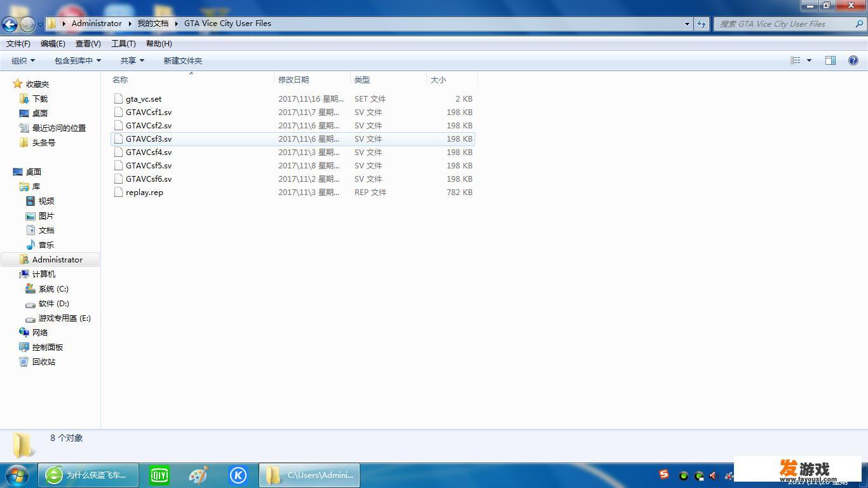Select the GTAVCsf5.sv file
The height and width of the screenshot is (488, 868).
293,165
